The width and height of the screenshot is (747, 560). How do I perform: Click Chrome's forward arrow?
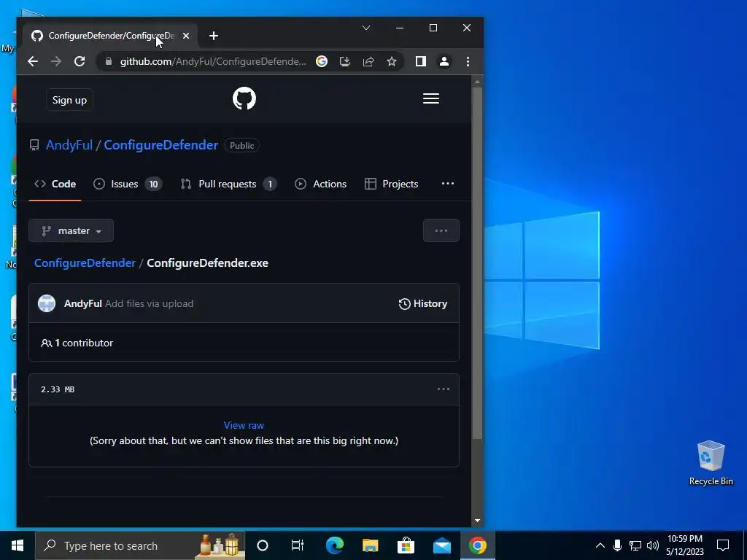point(56,61)
